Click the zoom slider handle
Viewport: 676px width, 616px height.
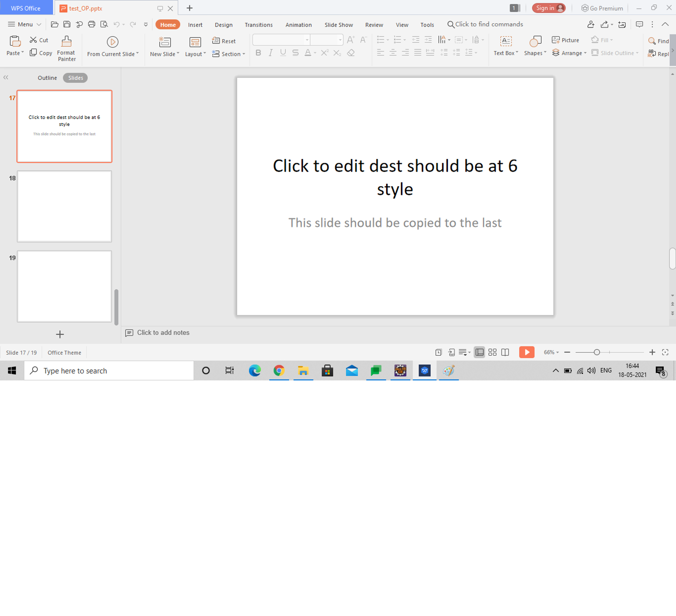597,352
